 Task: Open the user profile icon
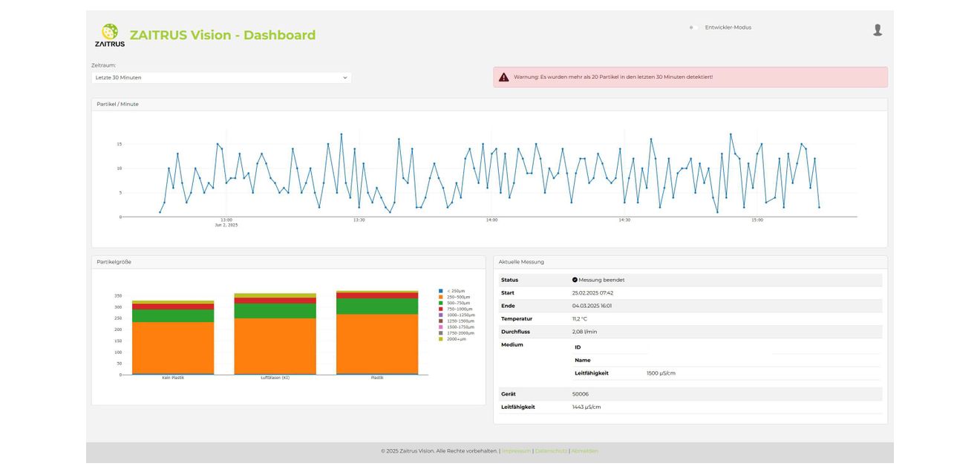878,30
